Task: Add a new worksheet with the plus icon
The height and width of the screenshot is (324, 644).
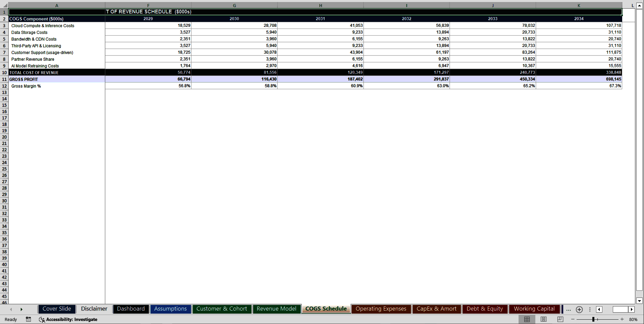Action: coord(579,310)
